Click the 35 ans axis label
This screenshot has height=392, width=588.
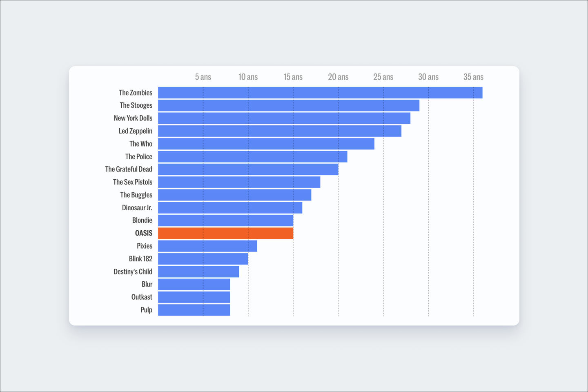[x=473, y=77]
